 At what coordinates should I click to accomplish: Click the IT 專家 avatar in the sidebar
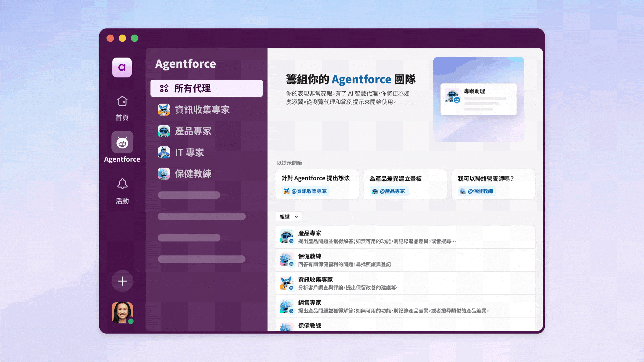(x=164, y=152)
